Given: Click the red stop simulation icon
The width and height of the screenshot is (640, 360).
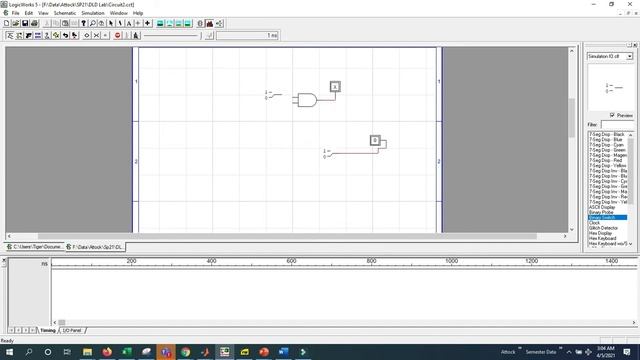Looking at the screenshot, I should tap(118, 36).
